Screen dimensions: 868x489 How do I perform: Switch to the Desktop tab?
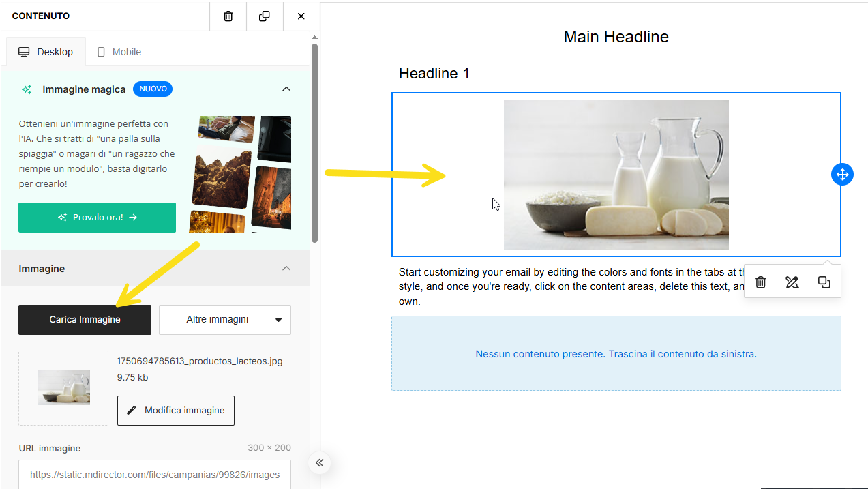pos(46,52)
